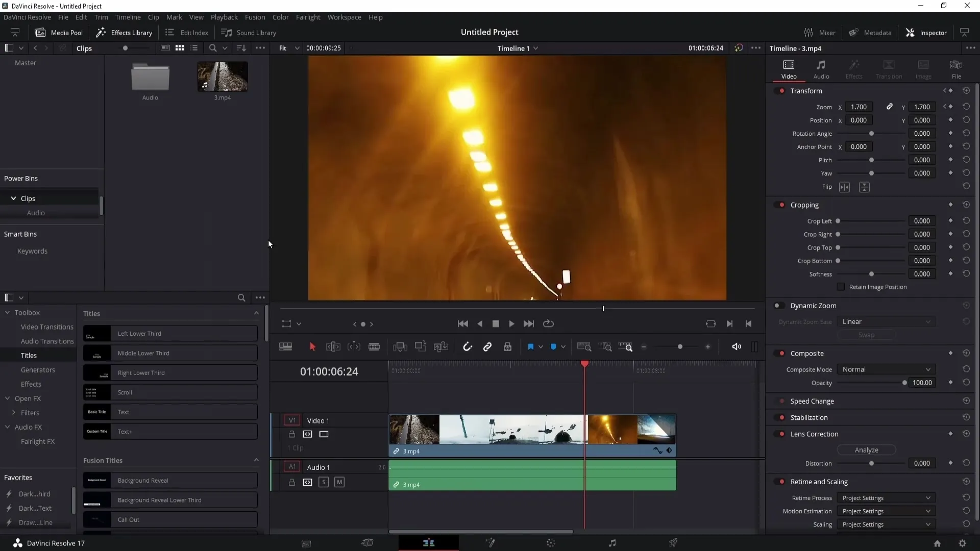Click the Flag/Mark clip icon in timeline toolbar
Viewport: 980px width, 551px height.
531,347
